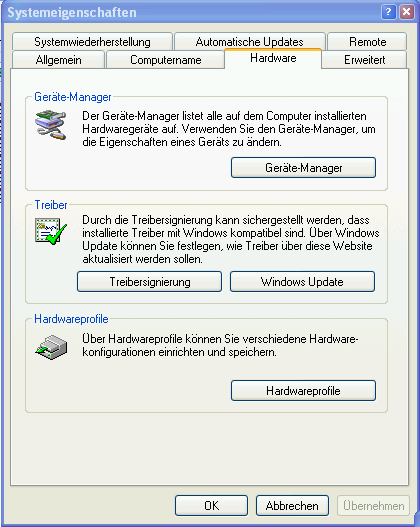This screenshot has width=420, height=527.
Task: Click the help question mark icon
Action: point(388,12)
